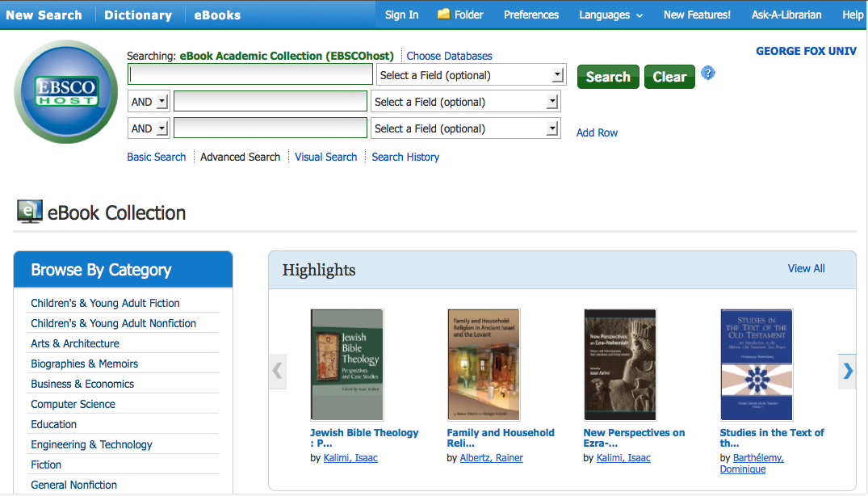Click the eBook Collection icon
The height and width of the screenshot is (496, 868).
[29, 212]
